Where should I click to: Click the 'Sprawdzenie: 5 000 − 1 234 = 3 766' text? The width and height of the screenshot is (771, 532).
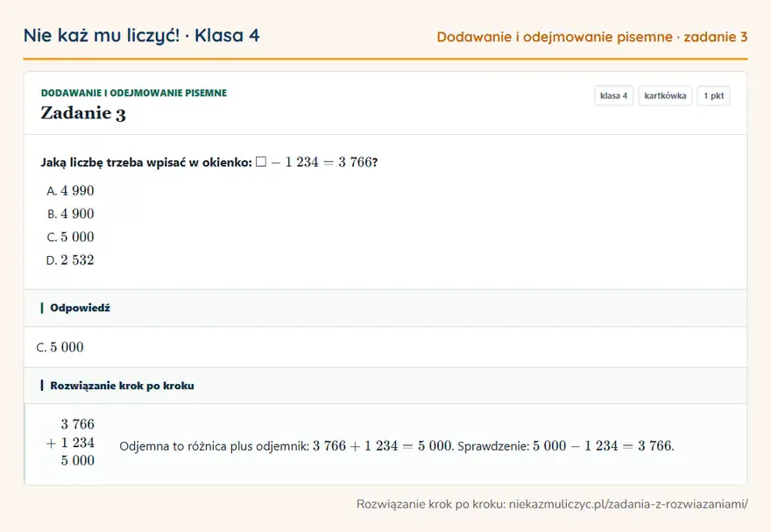click(x=565, y=446)
